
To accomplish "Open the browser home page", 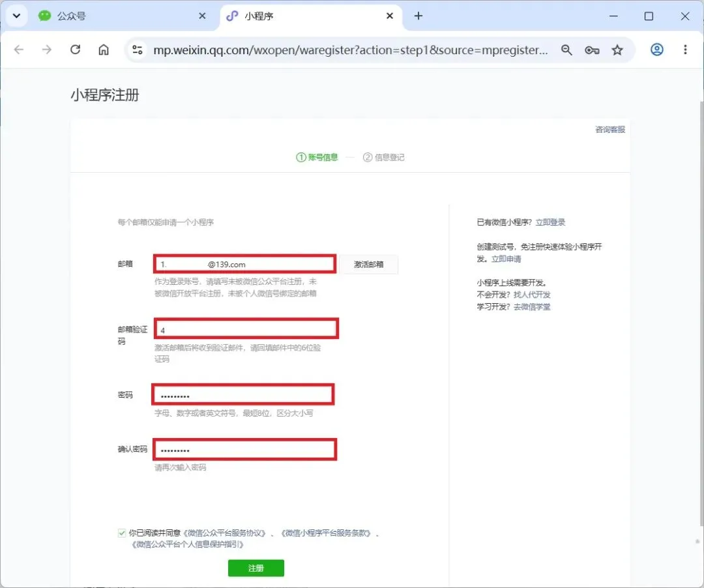I will [104, 50].
